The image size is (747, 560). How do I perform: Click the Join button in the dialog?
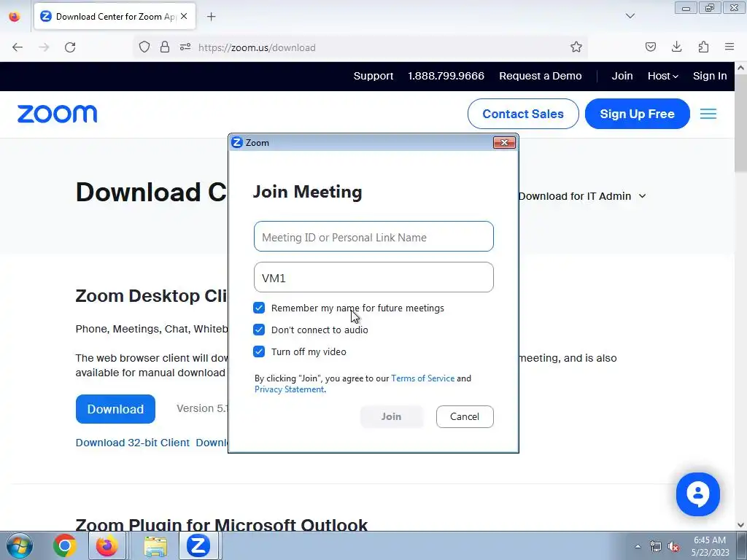pyautogui.click(x=392, y=416)
